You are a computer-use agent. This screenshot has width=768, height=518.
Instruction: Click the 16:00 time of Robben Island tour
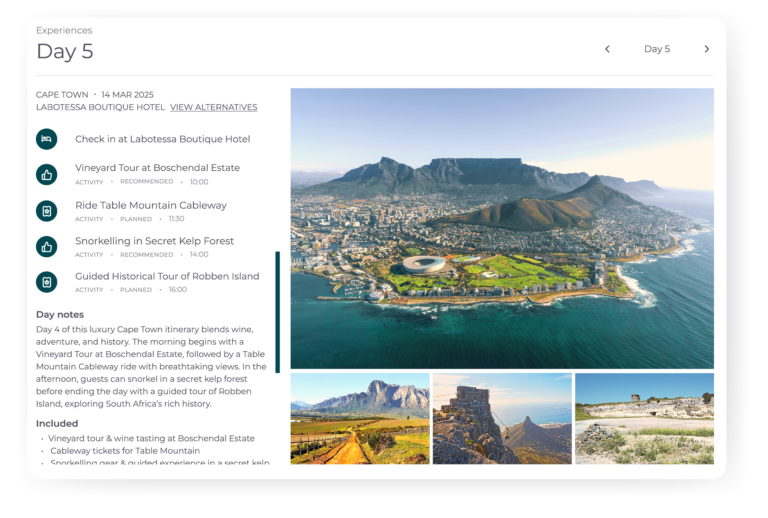coord(178,289)
